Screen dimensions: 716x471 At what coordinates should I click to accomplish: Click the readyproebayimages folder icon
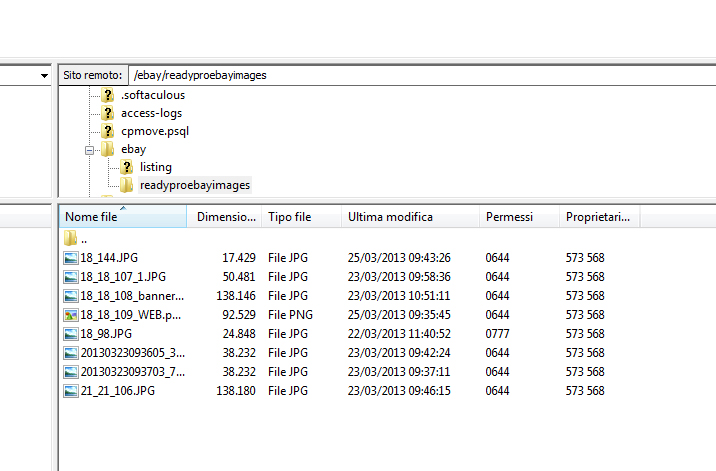(127, 185)
